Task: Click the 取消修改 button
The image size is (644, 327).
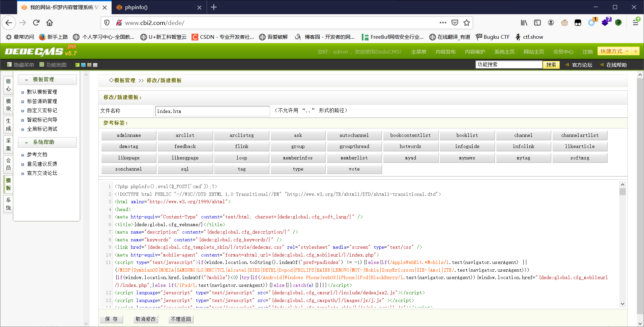Action: [x=146, y=319]
